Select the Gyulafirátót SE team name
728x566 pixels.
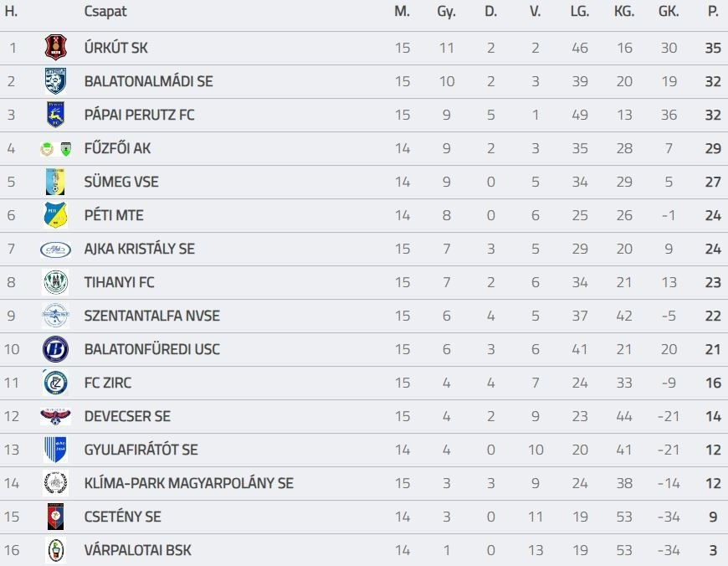(141, 450)
